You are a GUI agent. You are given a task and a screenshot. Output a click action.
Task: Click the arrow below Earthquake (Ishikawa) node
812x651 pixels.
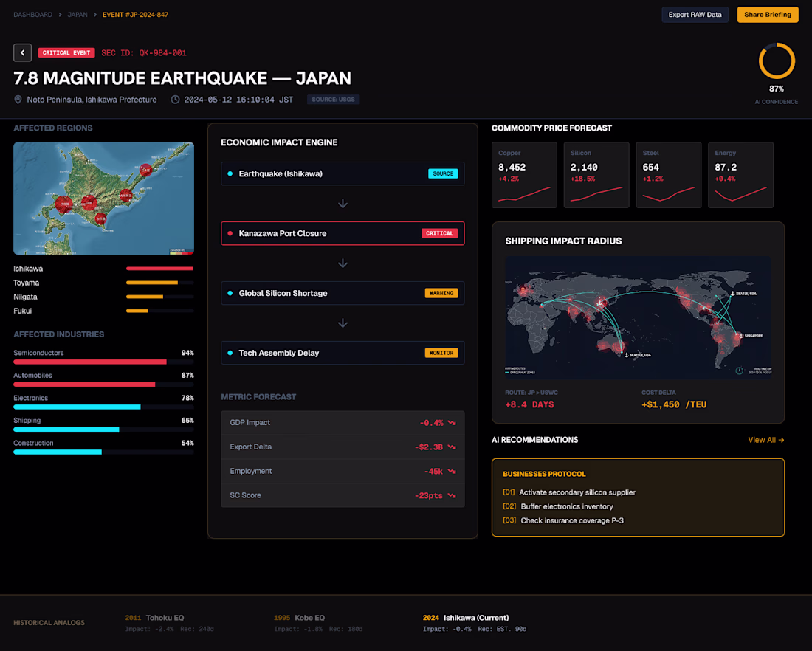coord(343,204)
